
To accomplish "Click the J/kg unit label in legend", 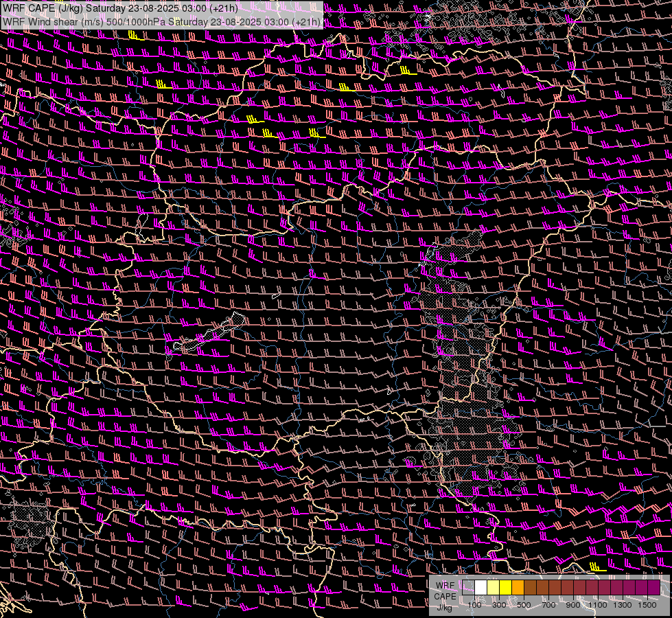I will [x=444, y=608].
